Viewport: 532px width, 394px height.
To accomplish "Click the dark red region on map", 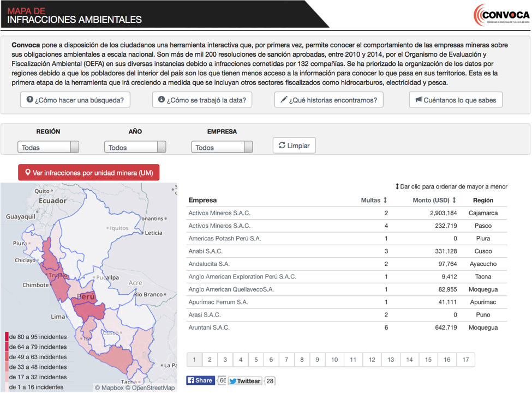I will pyautogui.click(x=90, y=310).
